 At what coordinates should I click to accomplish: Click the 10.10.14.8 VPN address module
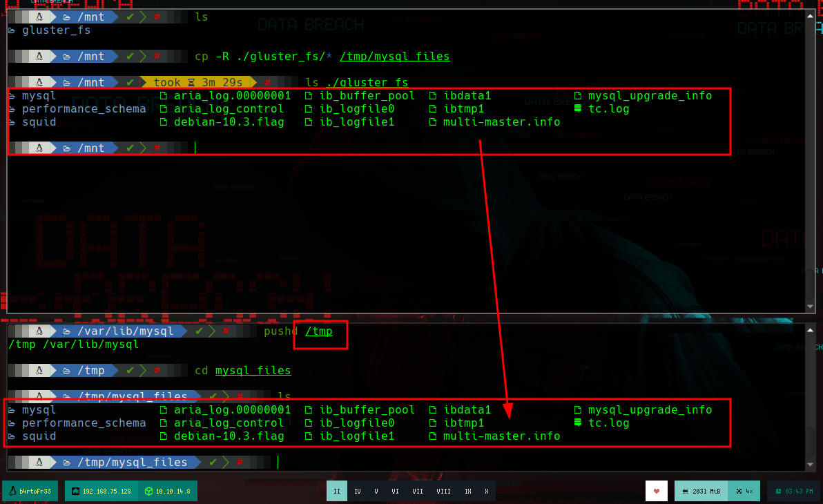(x=168, y=492)
